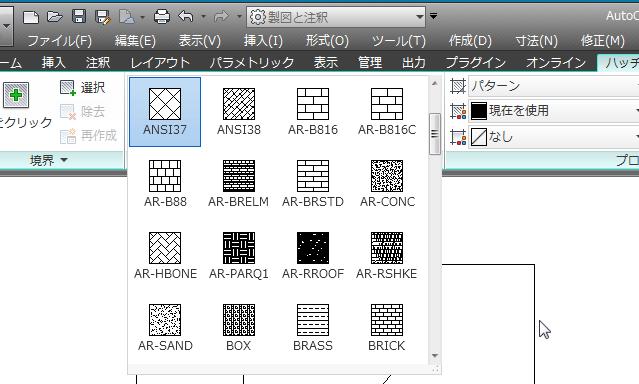Select the AR-B88 hatch pattern
This screenshot has height=384, width=639.
pyautogui.click(x=165, y=184)
